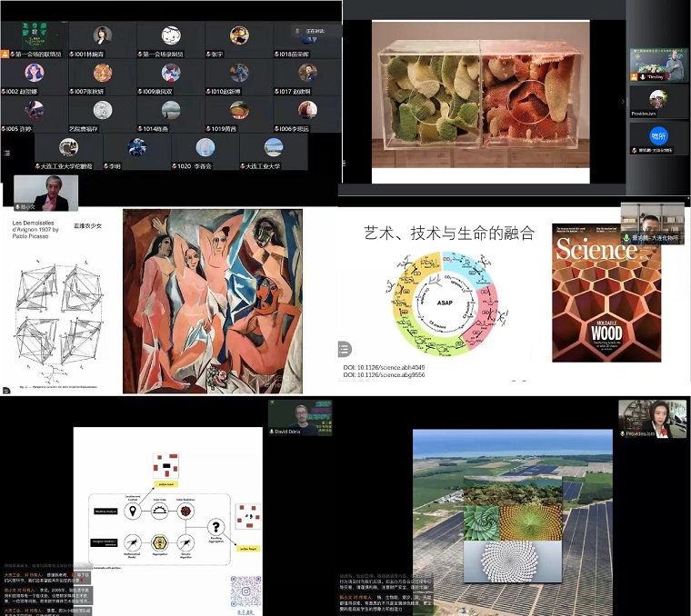Viewport: 691px width, 616px height.
Task: Click the QR code on the flowchart slide
Action: pos(245,591)
